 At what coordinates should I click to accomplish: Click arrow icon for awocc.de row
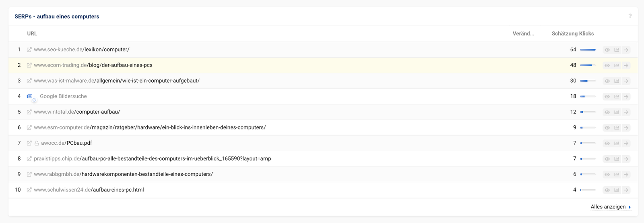point(626,144)
